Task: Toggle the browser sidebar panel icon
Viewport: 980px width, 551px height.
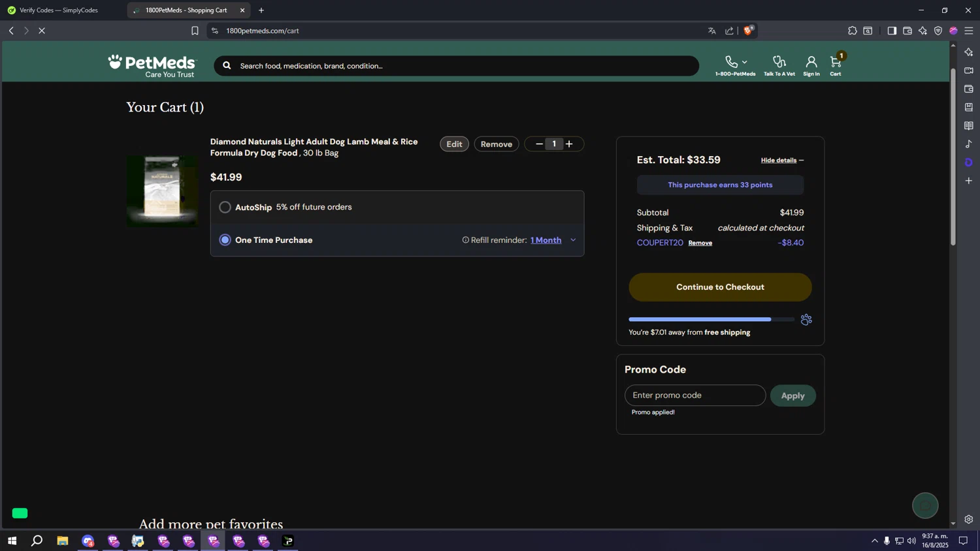Action: pyautogui.click(x=892, y=31)
